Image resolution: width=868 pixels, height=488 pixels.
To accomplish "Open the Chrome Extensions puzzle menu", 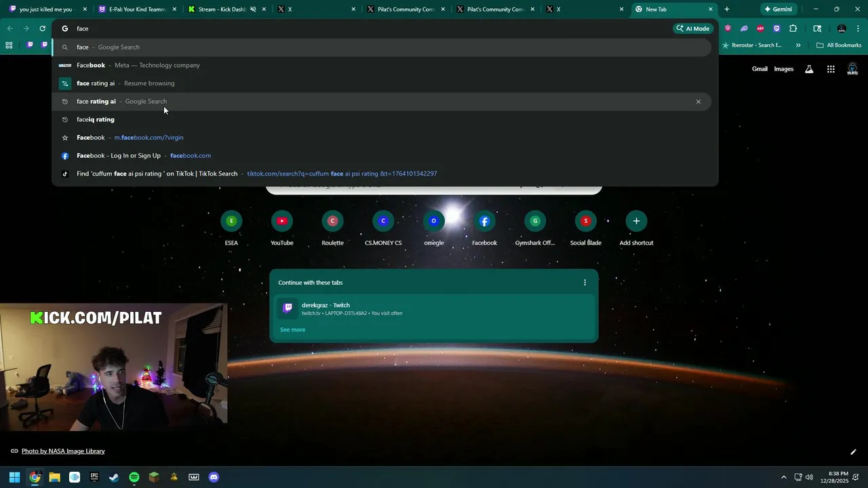I will [x=793, y=28].
